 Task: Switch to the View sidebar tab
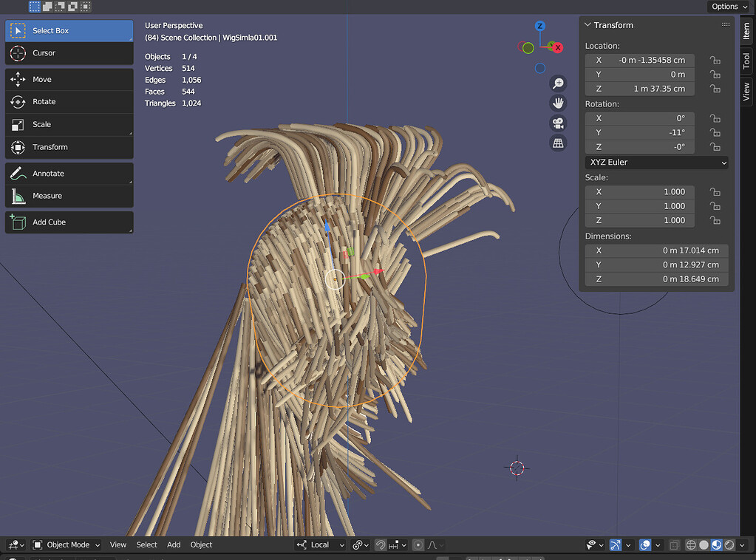[746, 92]
